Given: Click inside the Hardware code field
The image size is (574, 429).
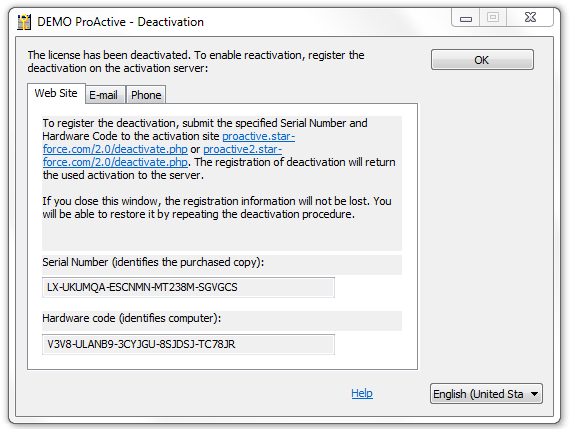Looking at the screenshot, I should click(x=188, y=344).
